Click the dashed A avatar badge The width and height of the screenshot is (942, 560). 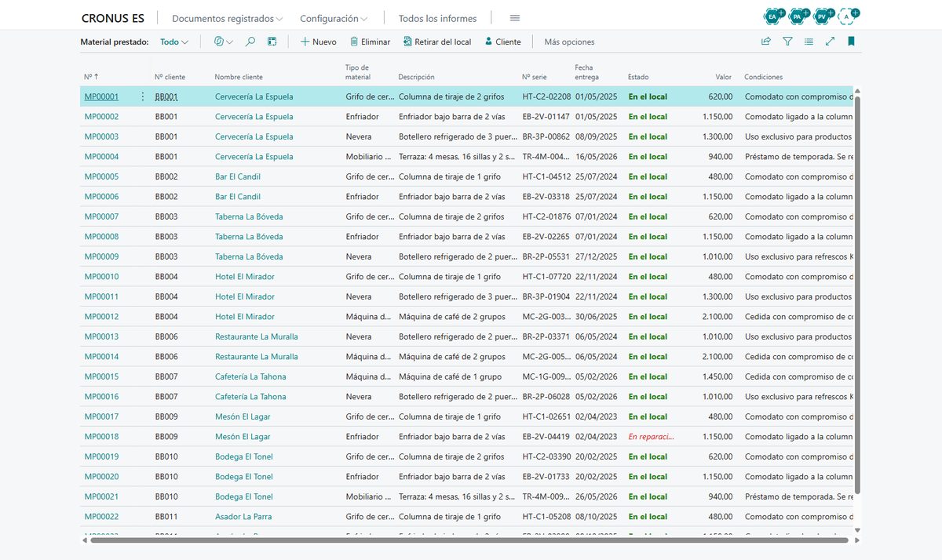point(848,16)
